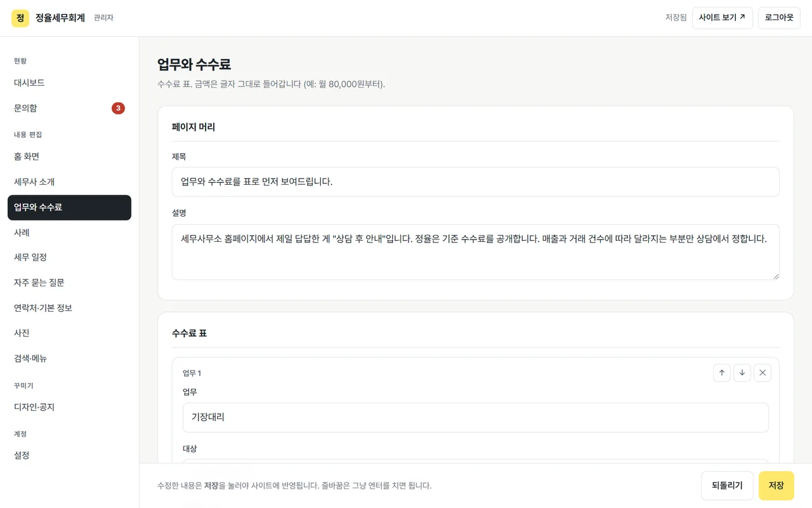
Task: Open 사진 in the sidebar
Action: [x=69, y=333]
